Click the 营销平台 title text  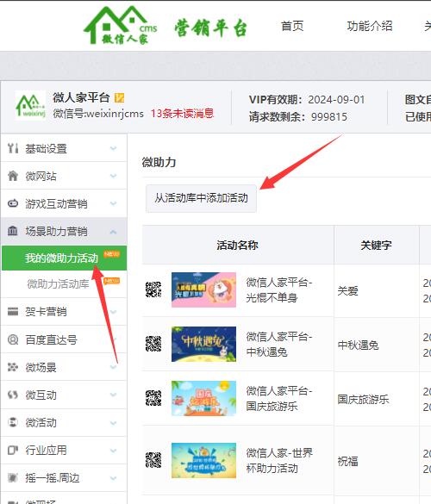[210, 28]
